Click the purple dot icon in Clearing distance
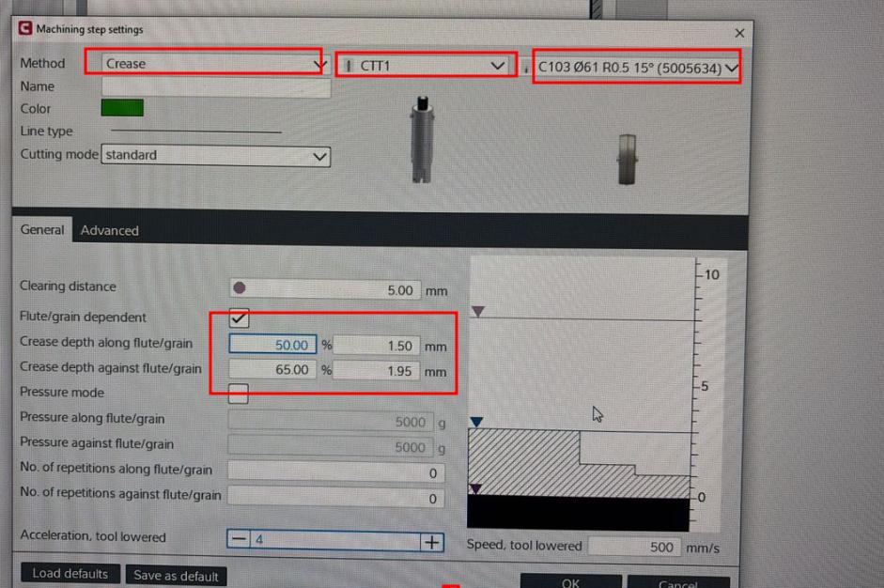884x588 pixels. click(x=239, y=288)
